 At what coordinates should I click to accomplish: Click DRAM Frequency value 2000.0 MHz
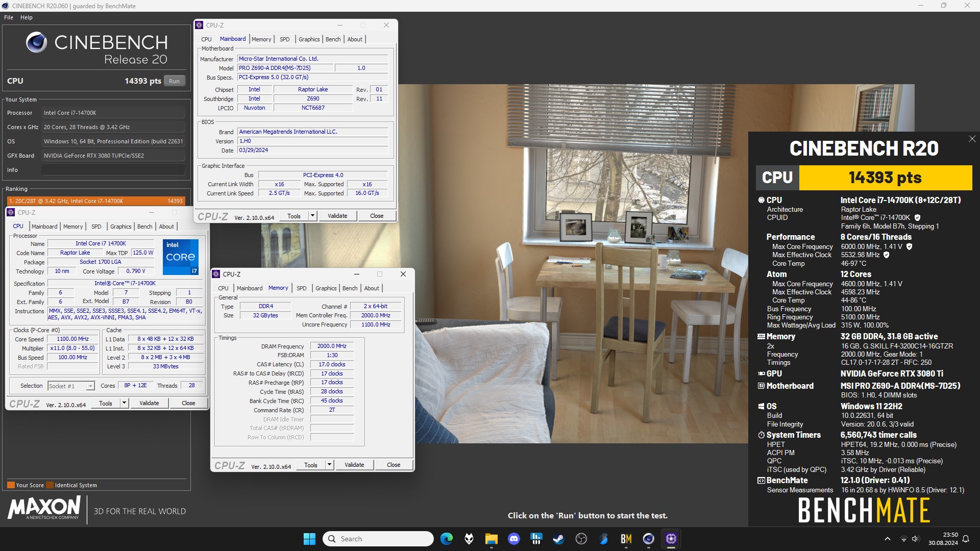click(x=332, y=346)
